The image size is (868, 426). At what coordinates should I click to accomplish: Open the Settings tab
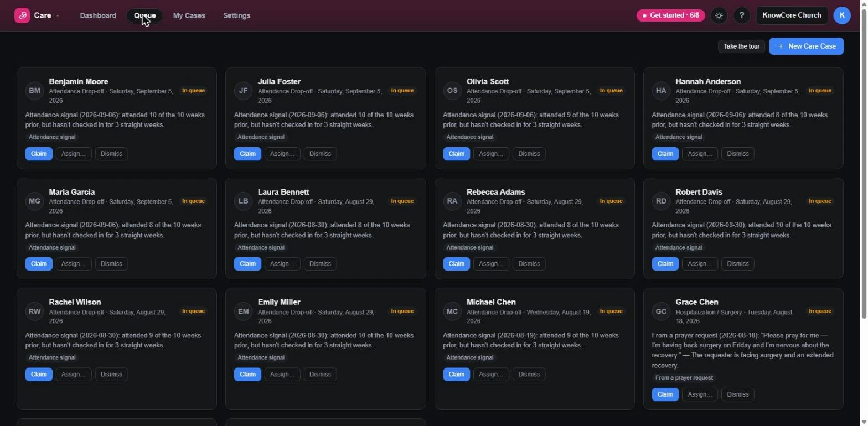237,15
